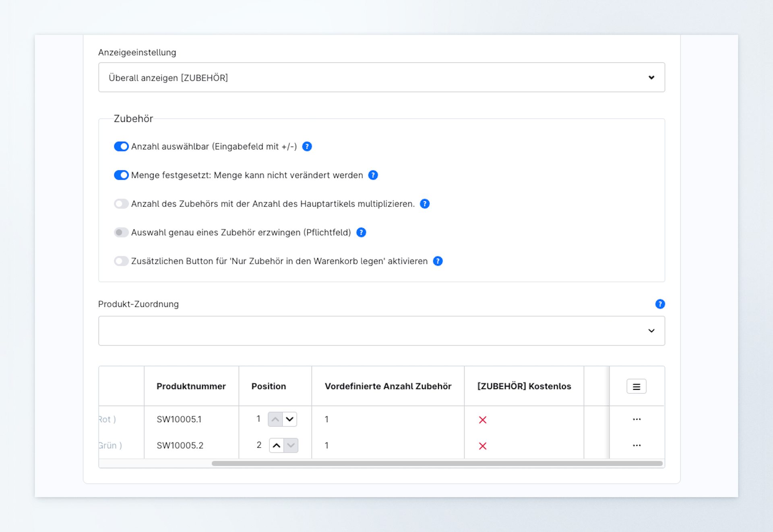Disable 'Menge festgesetzt' switch
This screenshot has width=773, height=532.
[121, 175]
